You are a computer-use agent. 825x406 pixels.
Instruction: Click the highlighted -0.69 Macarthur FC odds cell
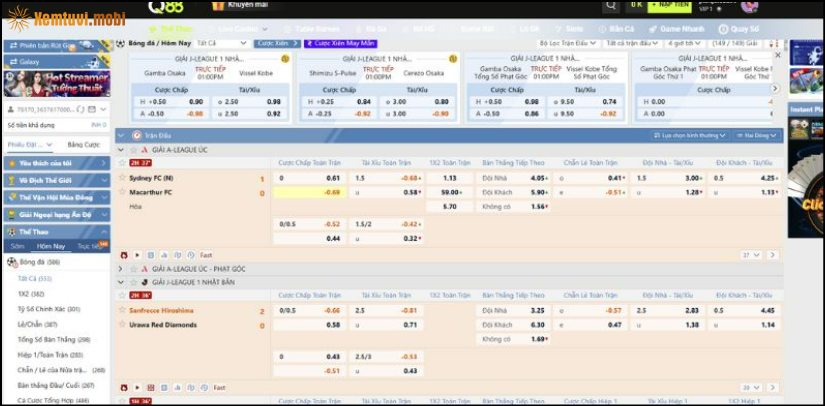click(x=309, y=192)
